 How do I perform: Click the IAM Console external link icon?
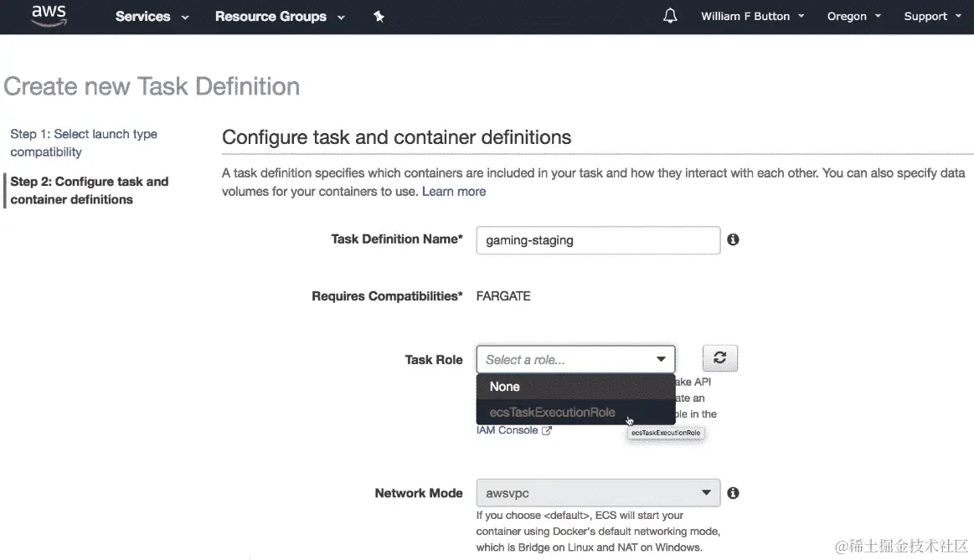[547, 431]
